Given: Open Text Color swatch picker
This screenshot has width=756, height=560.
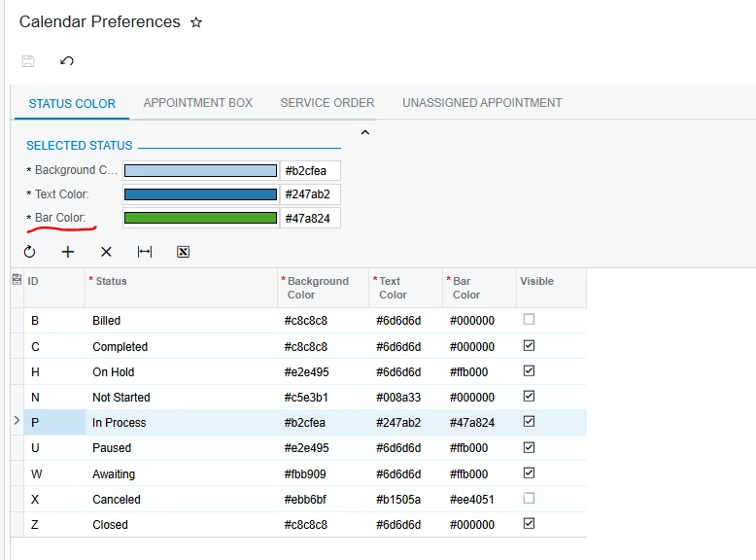Looking at the screenshot, I should tap(200, 194).
